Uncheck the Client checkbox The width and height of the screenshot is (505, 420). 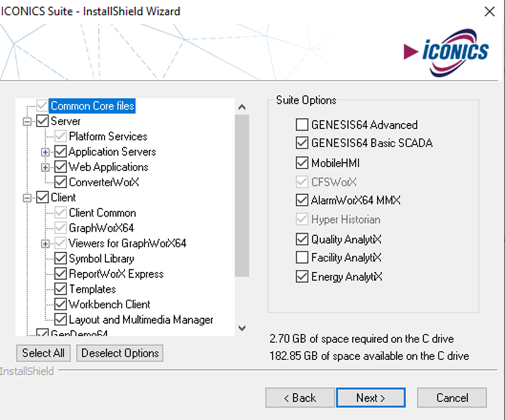click(x=42, y=197)
